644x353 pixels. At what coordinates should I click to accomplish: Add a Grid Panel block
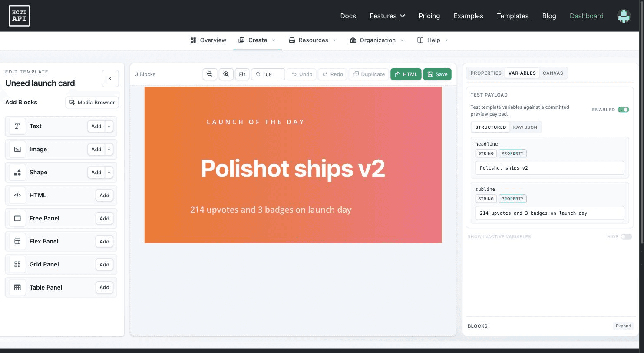pyautogui.click(x=104, y=264)
